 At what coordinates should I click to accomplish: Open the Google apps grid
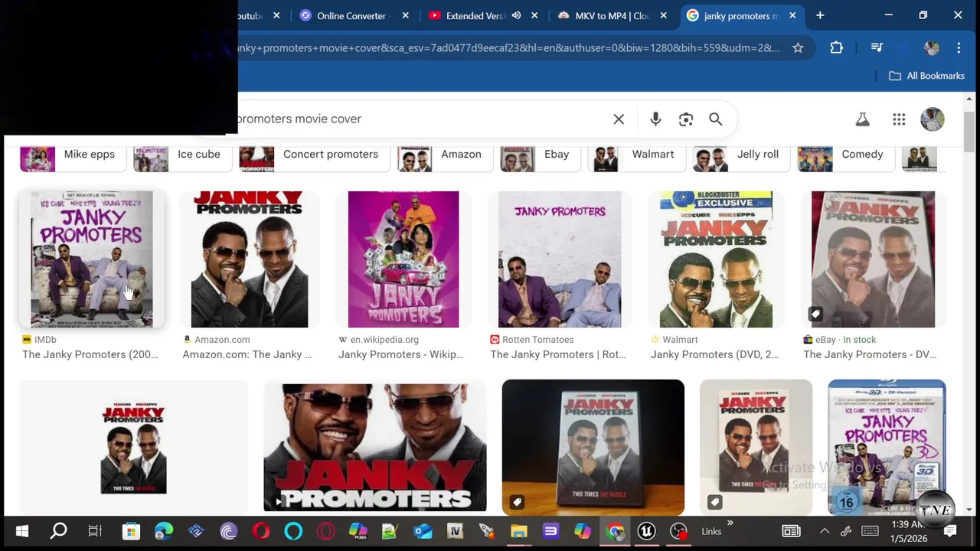click(x=899, y=119)
